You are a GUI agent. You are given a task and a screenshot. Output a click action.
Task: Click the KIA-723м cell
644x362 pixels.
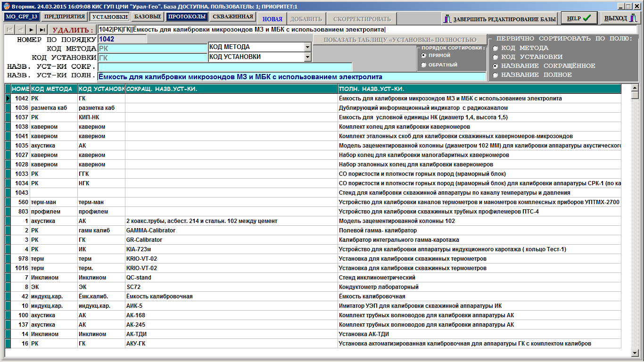point(231,249)
